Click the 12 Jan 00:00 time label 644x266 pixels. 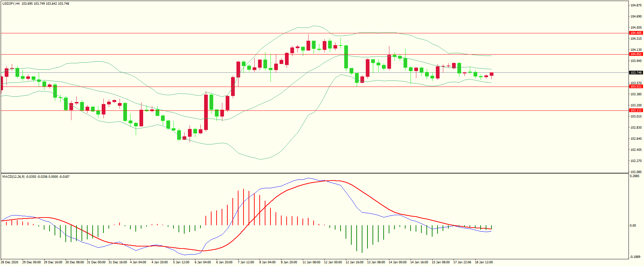(x=333, y=262)
